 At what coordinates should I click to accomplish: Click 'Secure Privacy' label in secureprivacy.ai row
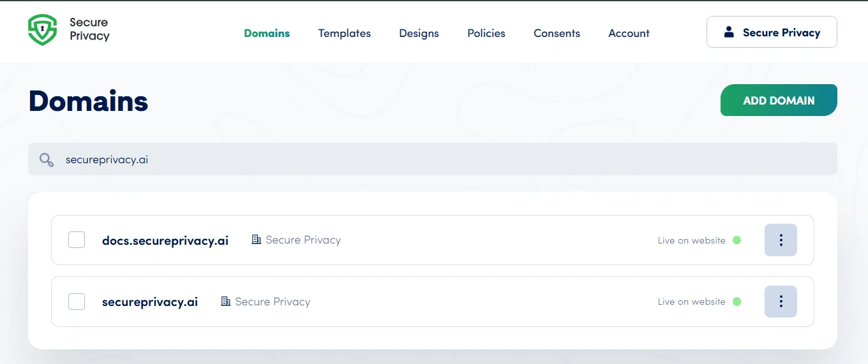(x=273, y=302)
